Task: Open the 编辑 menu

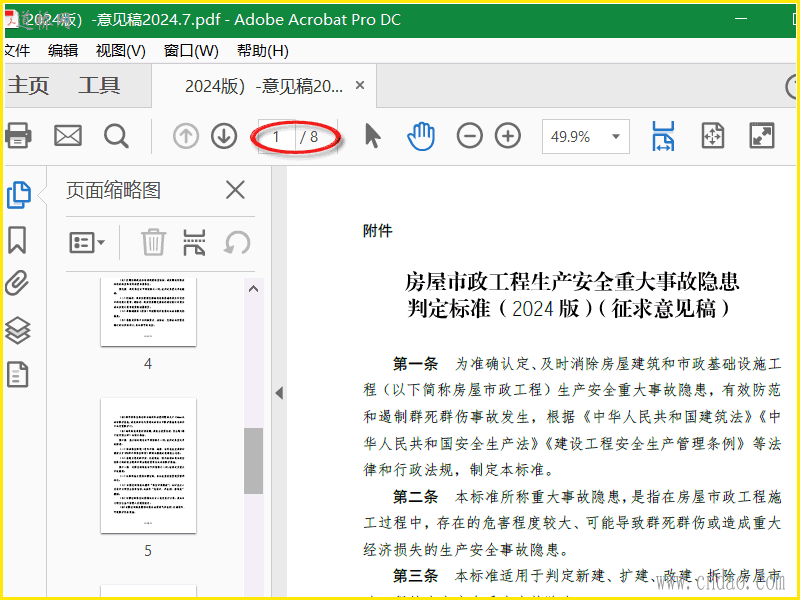Action: (x=63, y=51)
